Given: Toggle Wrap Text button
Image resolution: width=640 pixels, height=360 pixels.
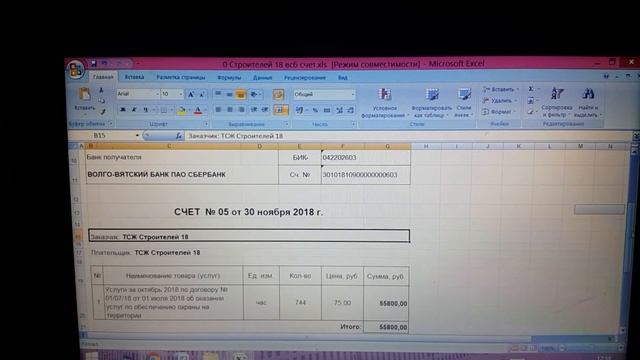Looking at the screenshot, I should (278, 94).
